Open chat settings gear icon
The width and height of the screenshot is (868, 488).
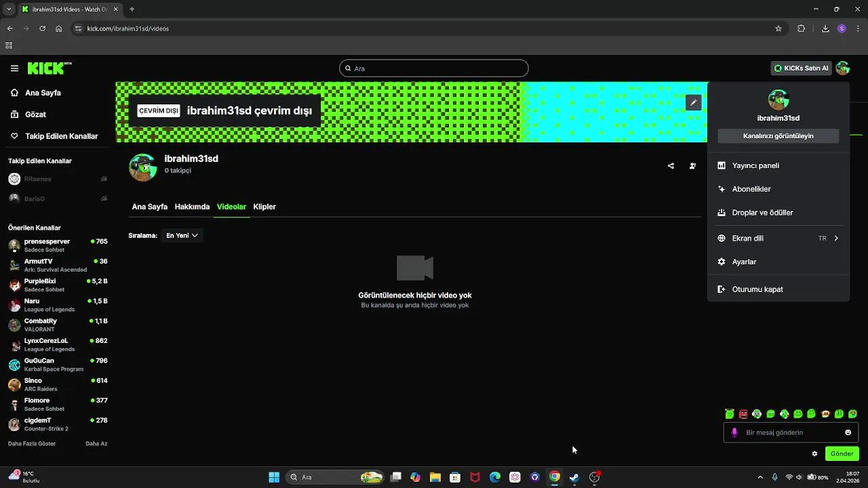(814, 453)
